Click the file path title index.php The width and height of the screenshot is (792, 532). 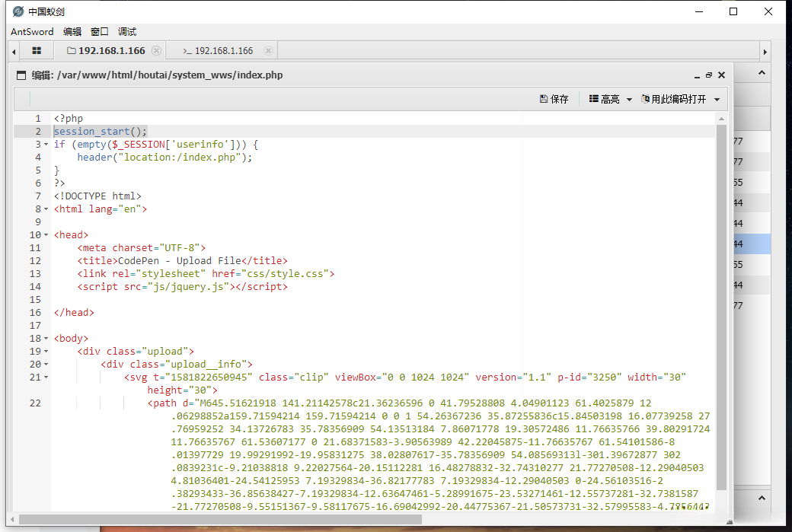coord(170,75)
